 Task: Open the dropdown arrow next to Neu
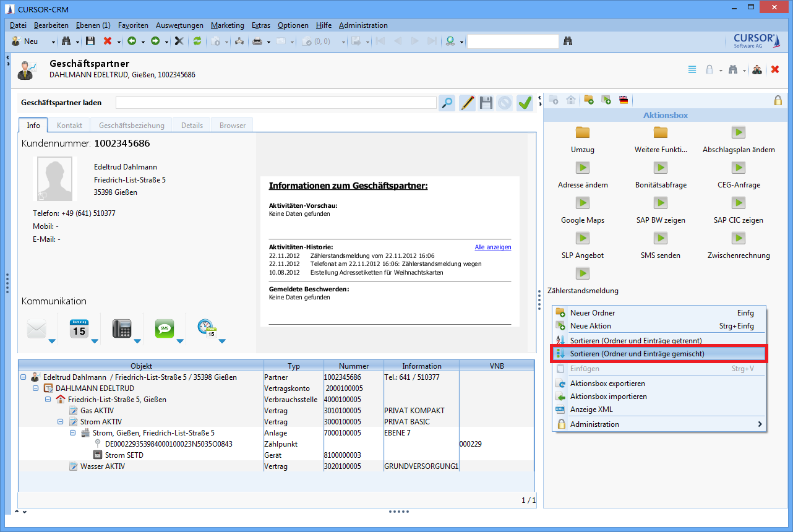[53, 42]
